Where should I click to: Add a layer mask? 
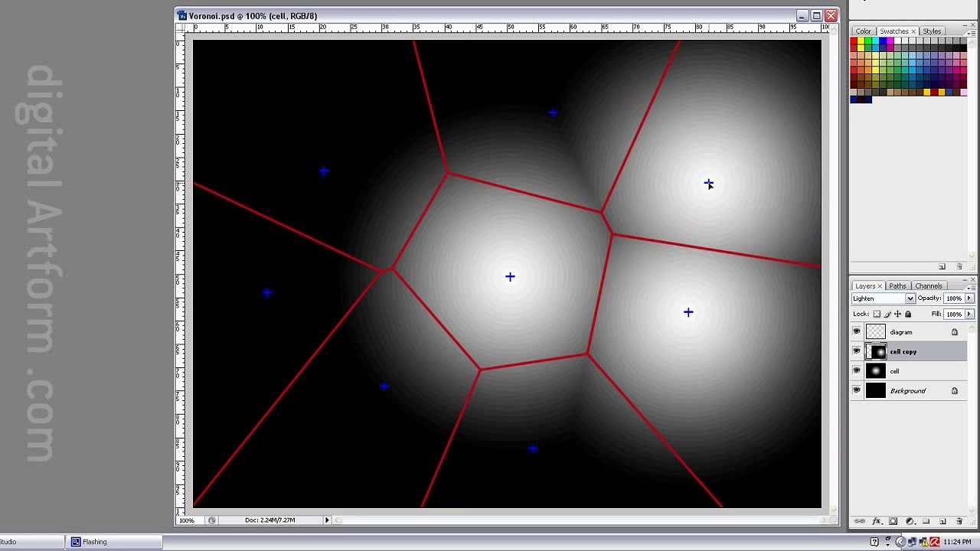coord(893,521)
